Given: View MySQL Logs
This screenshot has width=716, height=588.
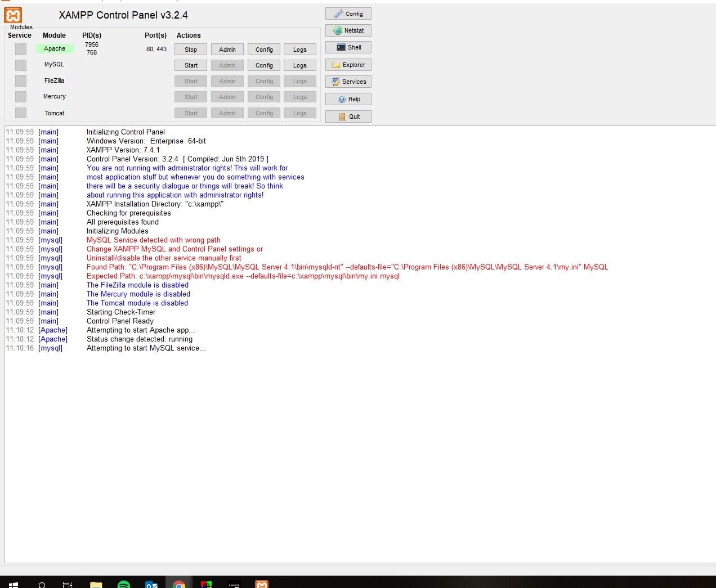Looking at the screenshot, I should (x=300, y=65).
